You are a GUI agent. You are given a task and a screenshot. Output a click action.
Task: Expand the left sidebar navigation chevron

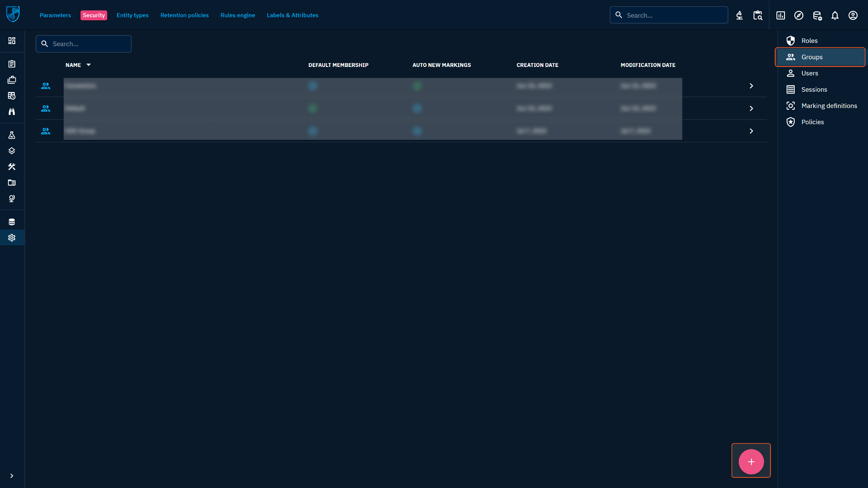(12, 476)
